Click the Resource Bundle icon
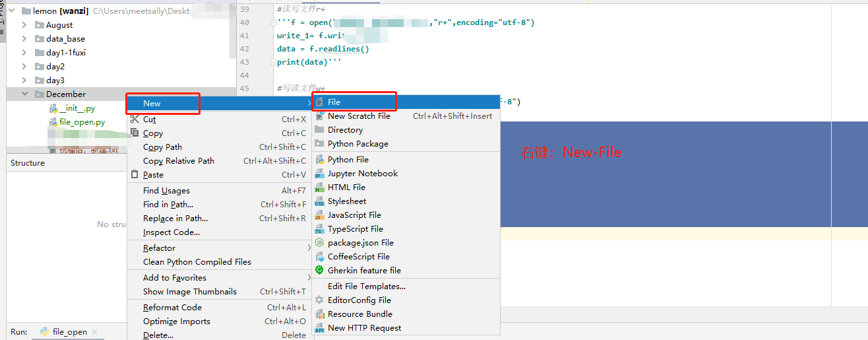Screen dimensions: 868x340 click(x=319, y=314)
